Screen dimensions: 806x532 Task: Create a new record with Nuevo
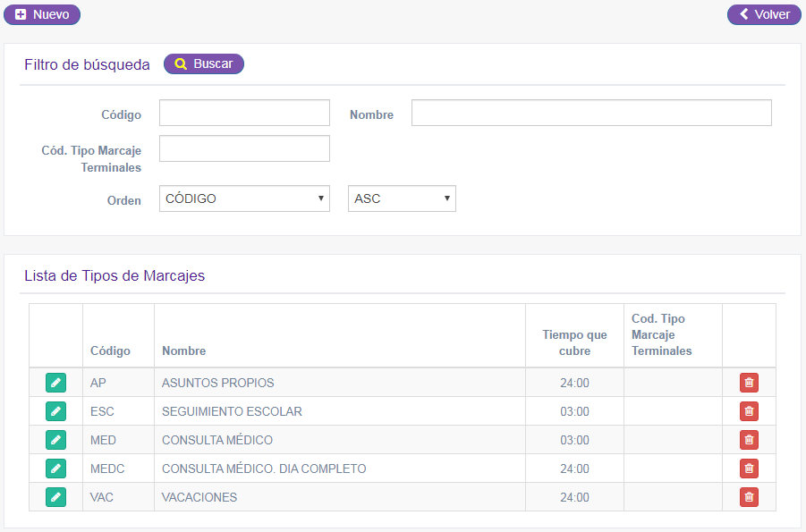(42, 14)
